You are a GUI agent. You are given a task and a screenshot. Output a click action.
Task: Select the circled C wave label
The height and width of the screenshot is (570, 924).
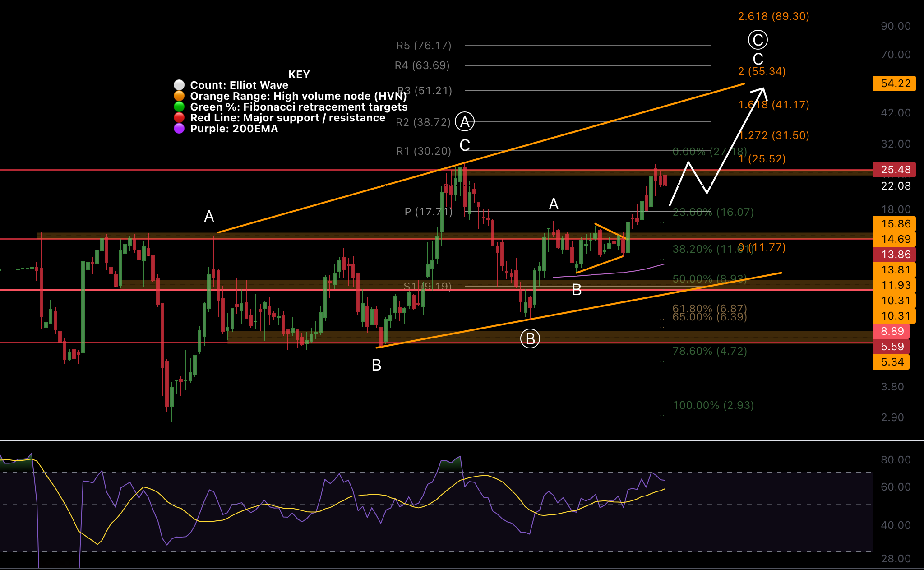click(x=758, y=40)
